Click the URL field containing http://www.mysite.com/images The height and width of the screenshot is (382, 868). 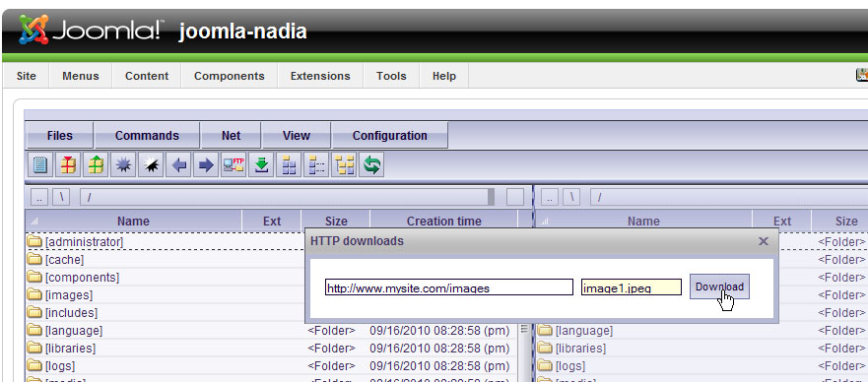(x=449, y=286)
